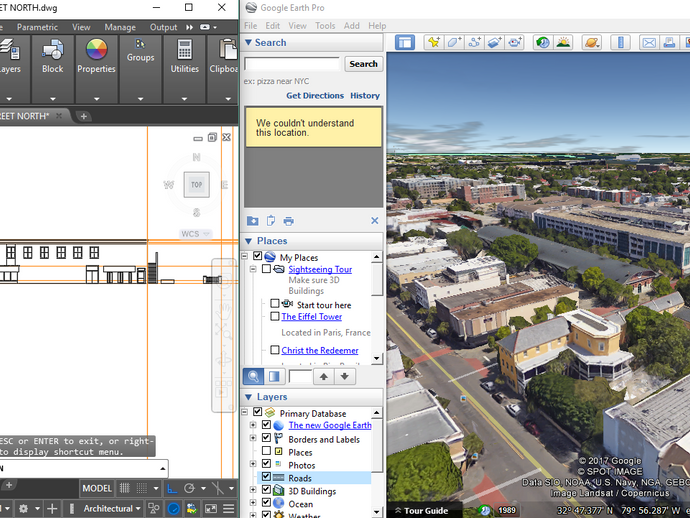Open The Eiffel Tower link
Viewport: 690px width, 518px height.
tap(311, 317)
